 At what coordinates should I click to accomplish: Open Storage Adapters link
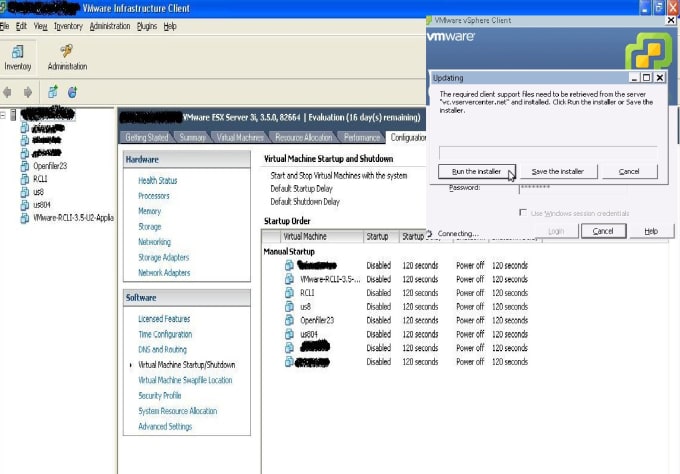[163, 258]
